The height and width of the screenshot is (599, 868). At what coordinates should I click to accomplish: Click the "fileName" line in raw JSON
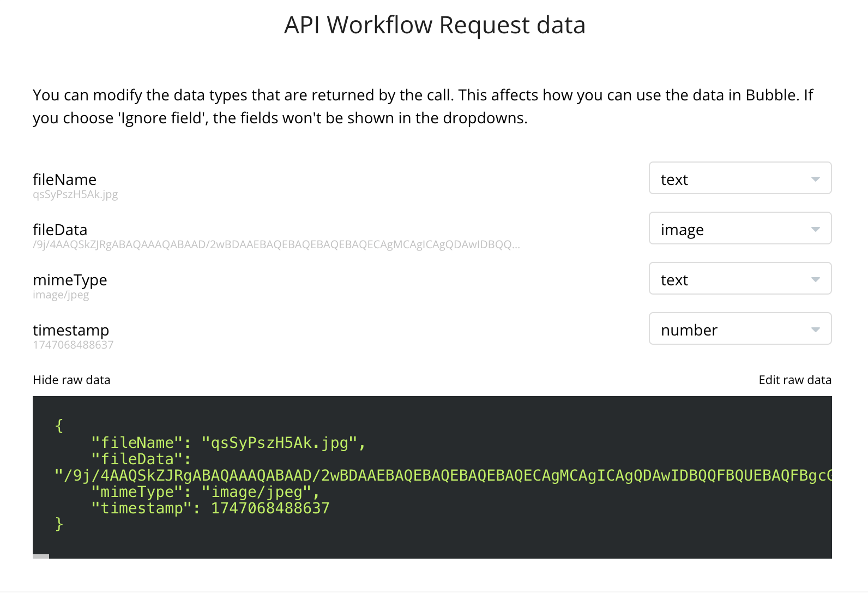(228, 443)
